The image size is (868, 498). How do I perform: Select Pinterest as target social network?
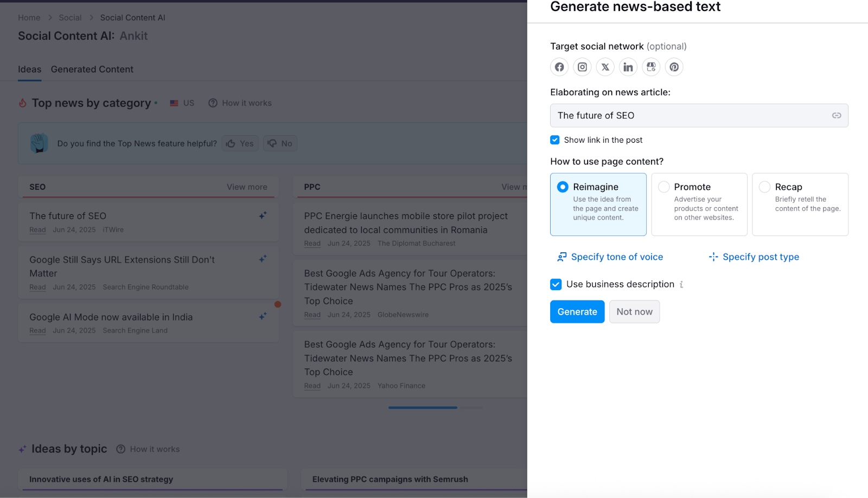[674, 67]
